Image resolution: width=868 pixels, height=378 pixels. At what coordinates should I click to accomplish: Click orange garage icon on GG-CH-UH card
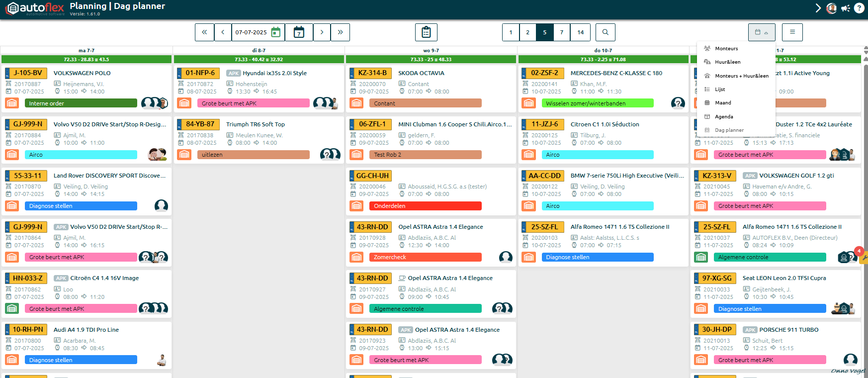(x=356, y=205)
